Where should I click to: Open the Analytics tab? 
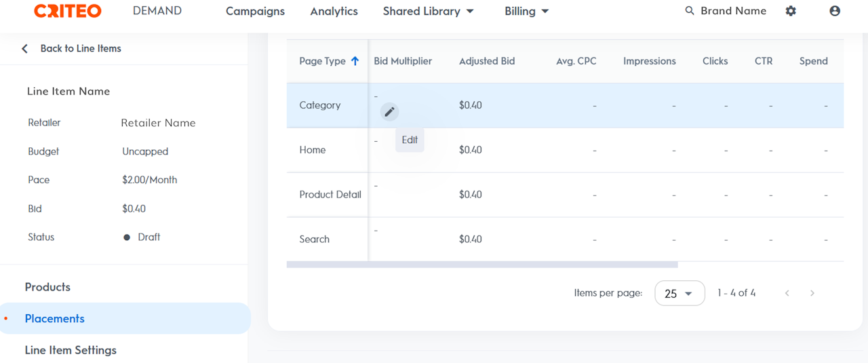tap(334, 12)
